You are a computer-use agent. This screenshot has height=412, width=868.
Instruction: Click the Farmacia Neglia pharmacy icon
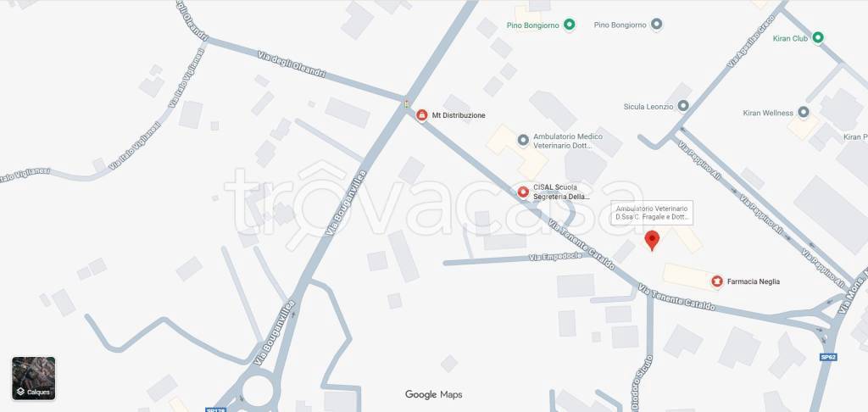[x=717, y=281]
